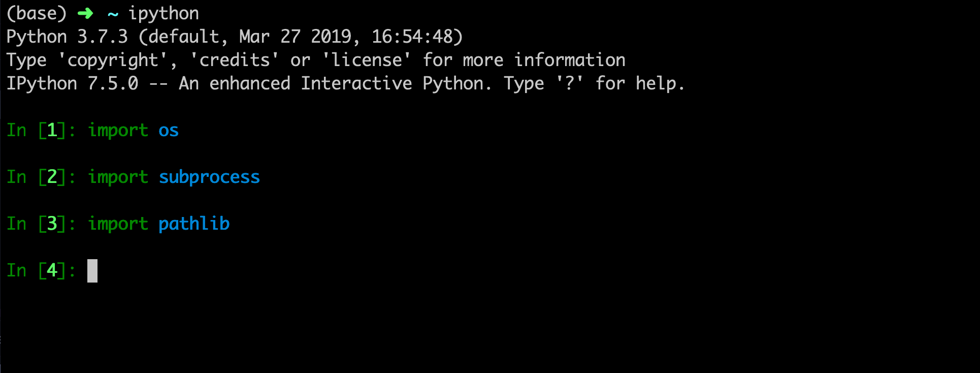
Task: Click the tilde home directory symbol
Action: [x=113, y=14]
